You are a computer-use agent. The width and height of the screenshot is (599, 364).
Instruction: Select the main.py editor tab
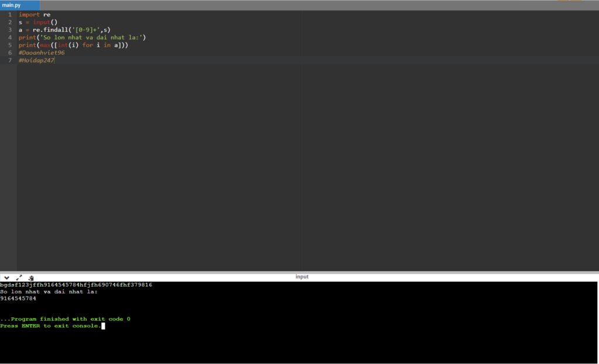point(19,5)
